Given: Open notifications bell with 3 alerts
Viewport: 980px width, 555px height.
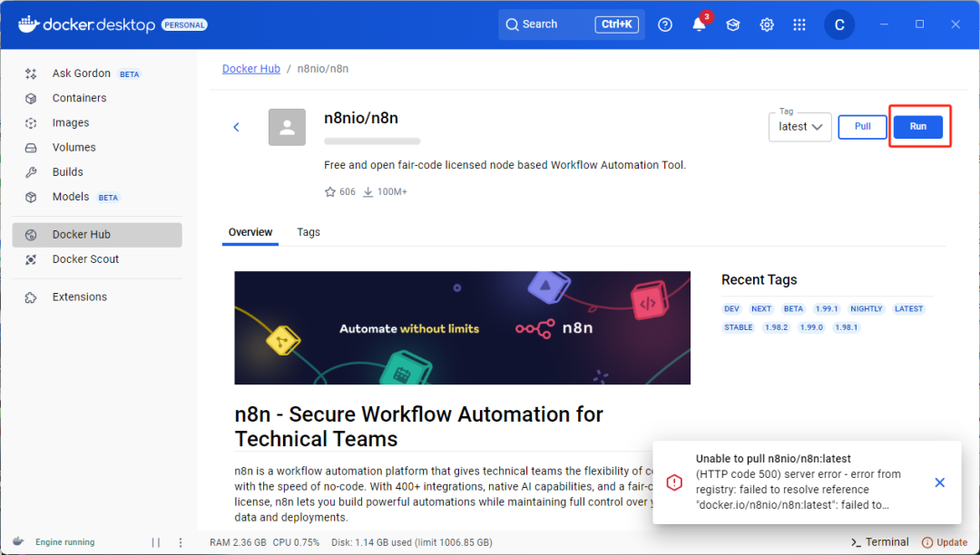Looking at the screenshot, I should [x=700, y=24].
